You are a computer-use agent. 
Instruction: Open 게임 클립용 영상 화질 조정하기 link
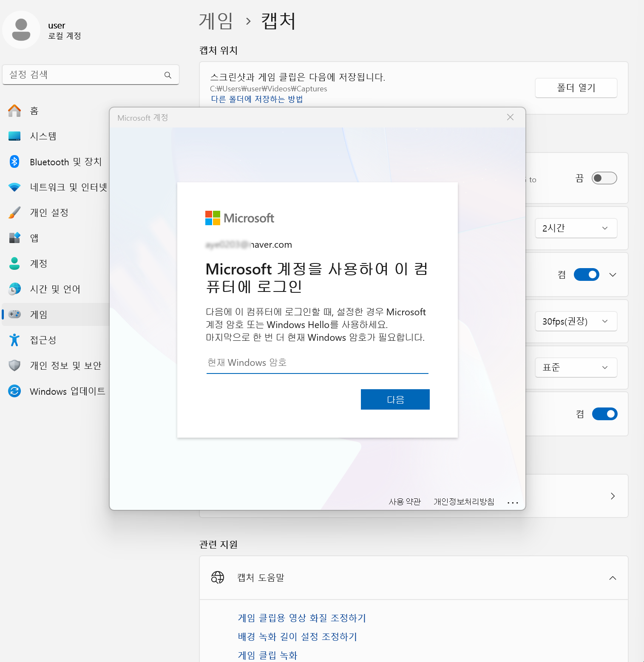[x=302, y=618]
